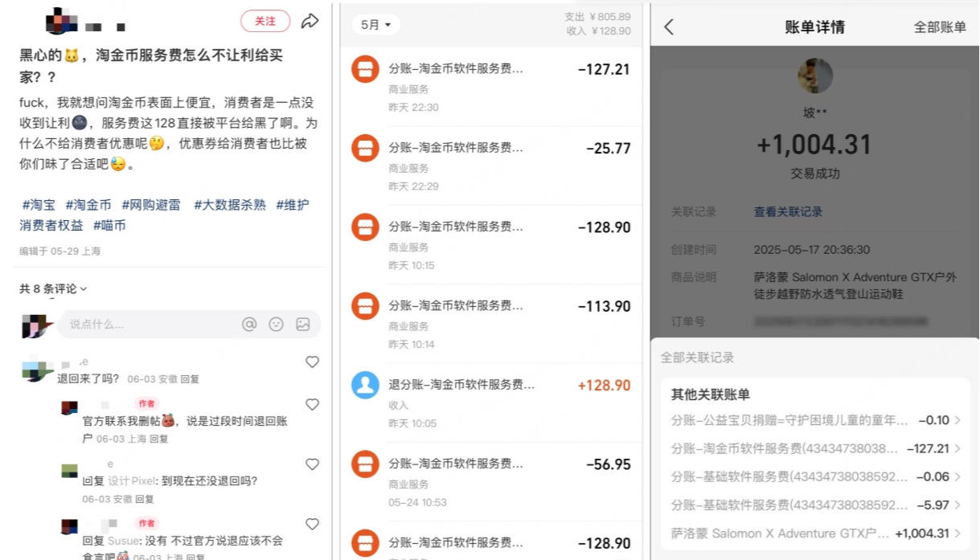Screen dimensions: 980x560
Task: Tap the shop icon of the −25.77 bill
Action: click(365, 148)
